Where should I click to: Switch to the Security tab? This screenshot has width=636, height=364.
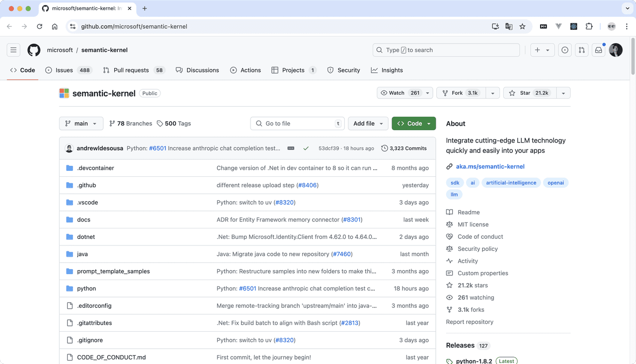[x=343, y=70]
